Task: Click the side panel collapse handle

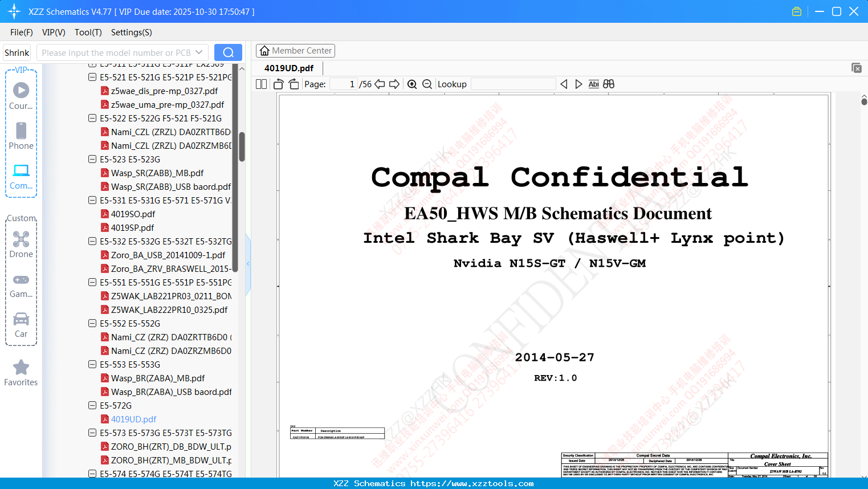Action: [248, 263]
